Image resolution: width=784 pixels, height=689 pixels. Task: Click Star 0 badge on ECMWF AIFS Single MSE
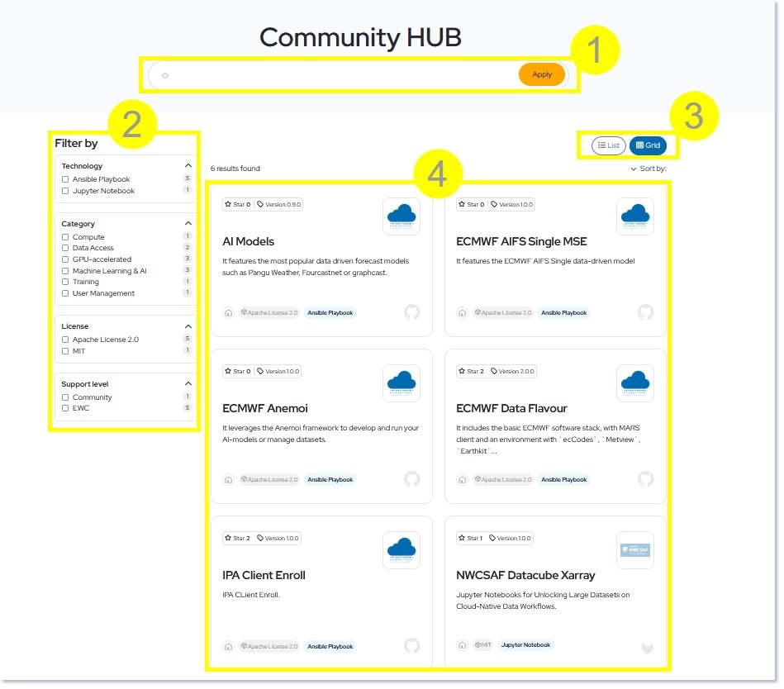click(x=472, y=205)
